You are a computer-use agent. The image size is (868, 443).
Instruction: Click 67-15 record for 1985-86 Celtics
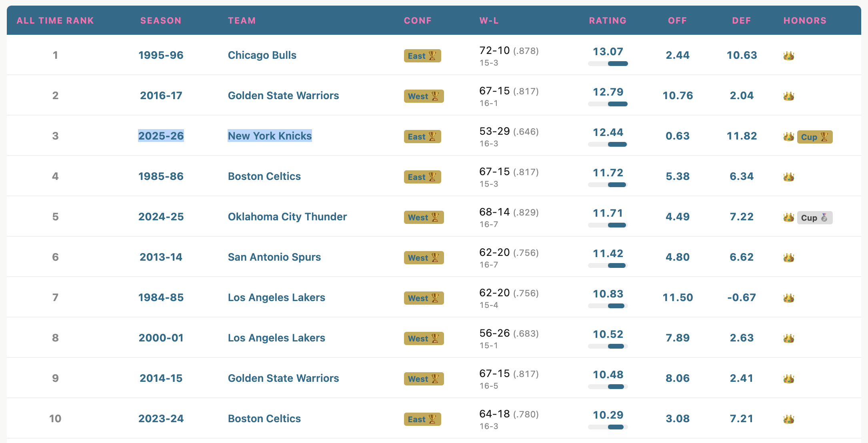[494, 172]
